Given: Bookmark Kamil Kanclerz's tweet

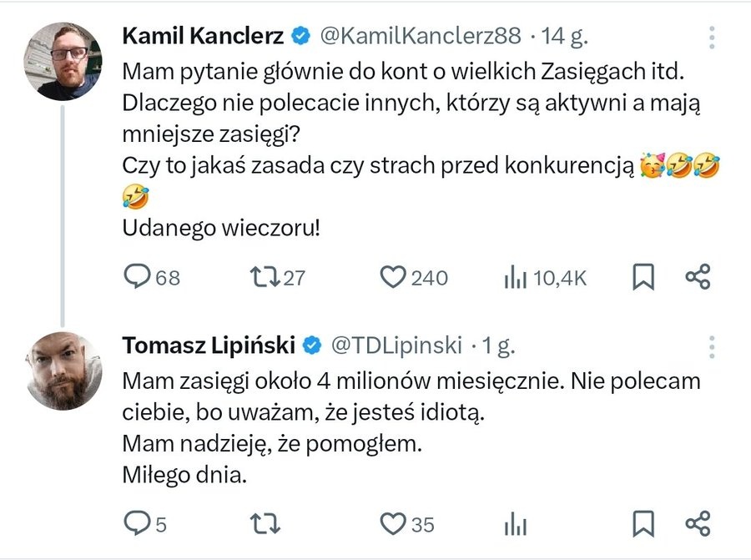Looking at the screenshot, I should pyautogui.click(x=643, y=278).
